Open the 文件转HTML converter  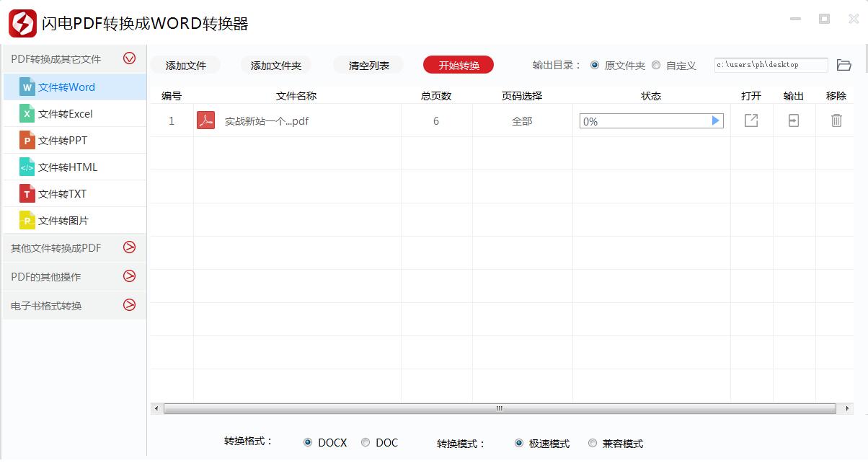point(67,167)
